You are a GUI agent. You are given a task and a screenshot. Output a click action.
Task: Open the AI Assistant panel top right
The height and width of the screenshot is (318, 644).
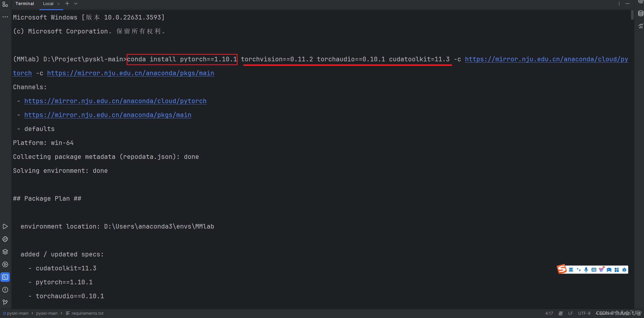[x=641, y=2]
